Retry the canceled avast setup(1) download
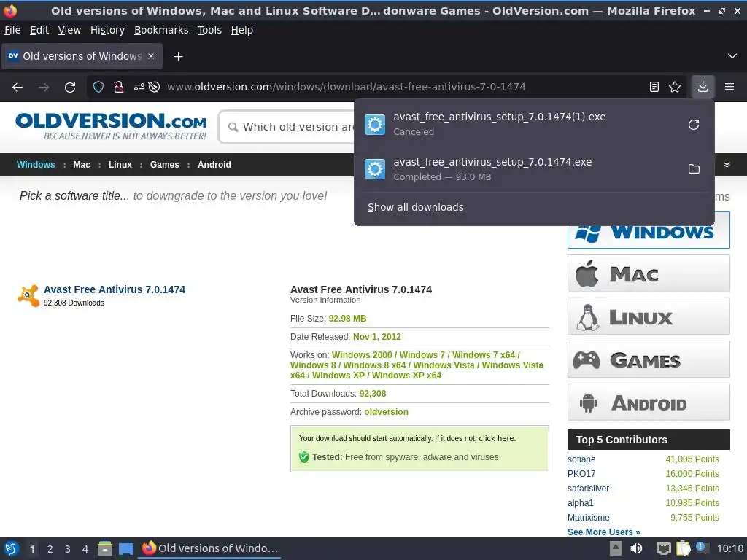 (x=694, y=124)
